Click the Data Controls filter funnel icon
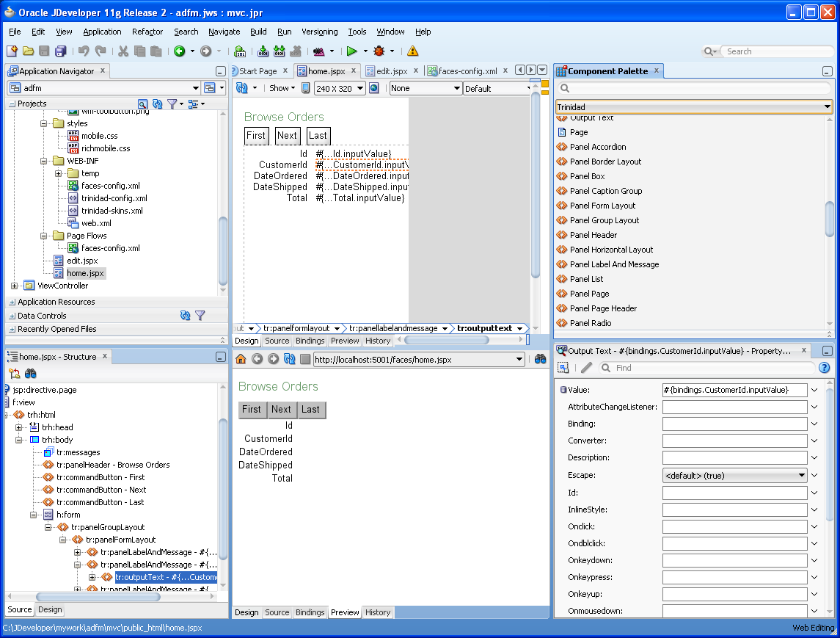Screen dimensions: 840x638 tap(200, 316)
